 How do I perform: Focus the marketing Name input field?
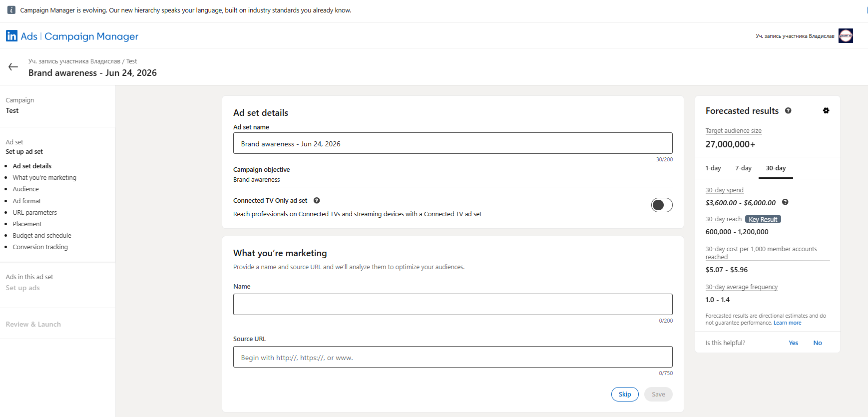pyautogui.click(x=452, y=305)
